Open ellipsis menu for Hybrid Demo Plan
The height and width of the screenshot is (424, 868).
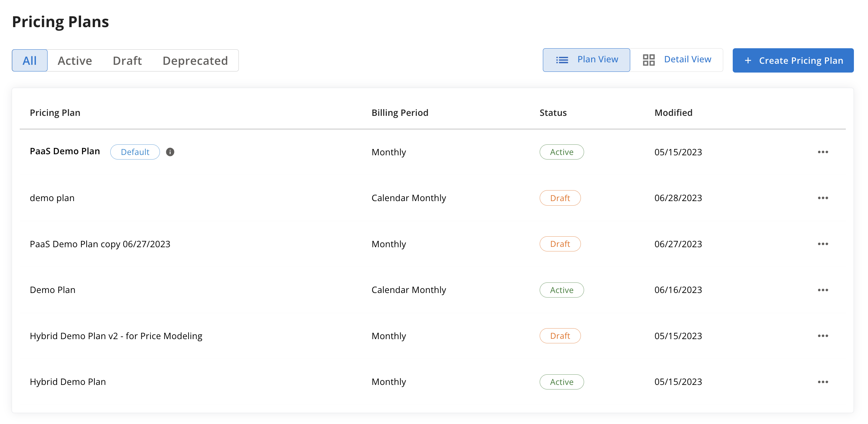point(823,382)
